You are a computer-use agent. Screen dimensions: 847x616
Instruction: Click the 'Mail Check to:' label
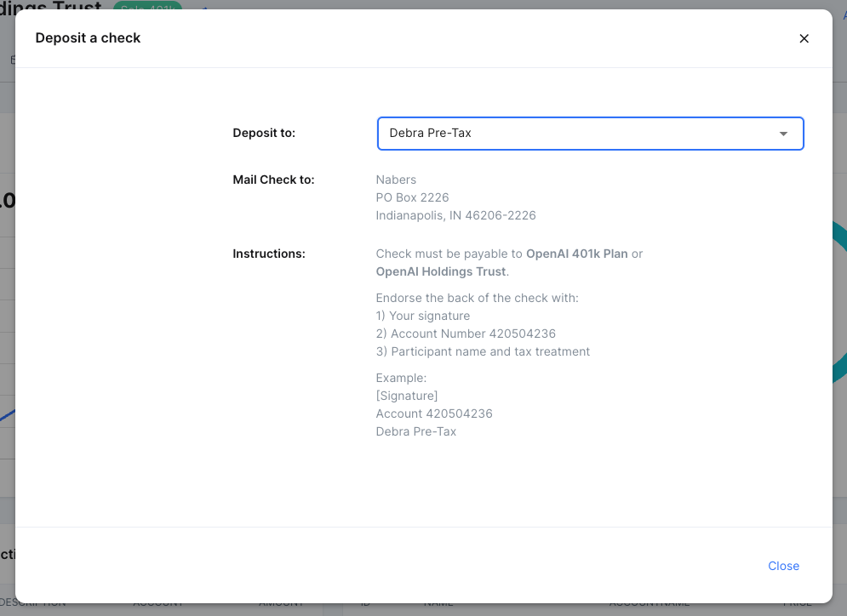tap(273, 180)
